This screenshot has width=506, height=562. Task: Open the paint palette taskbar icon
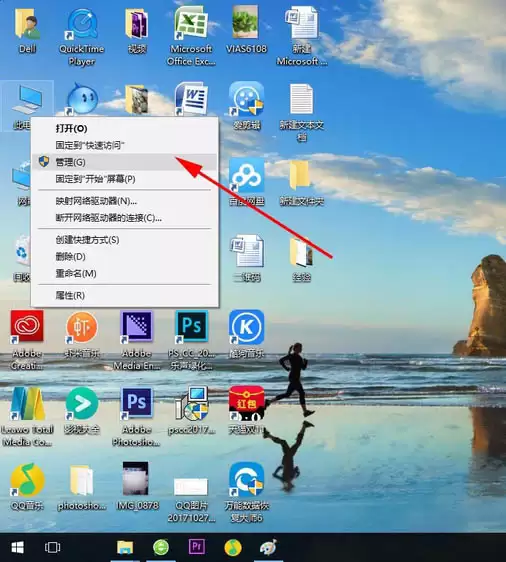(x=268, y=547)
